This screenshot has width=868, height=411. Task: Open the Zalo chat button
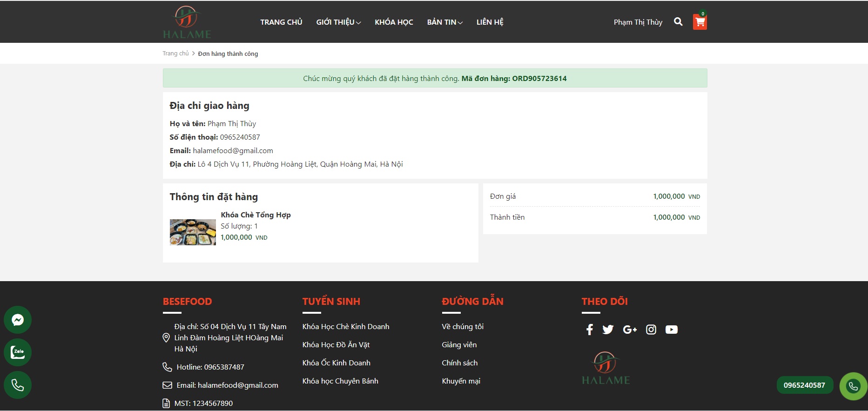point(18,352)
